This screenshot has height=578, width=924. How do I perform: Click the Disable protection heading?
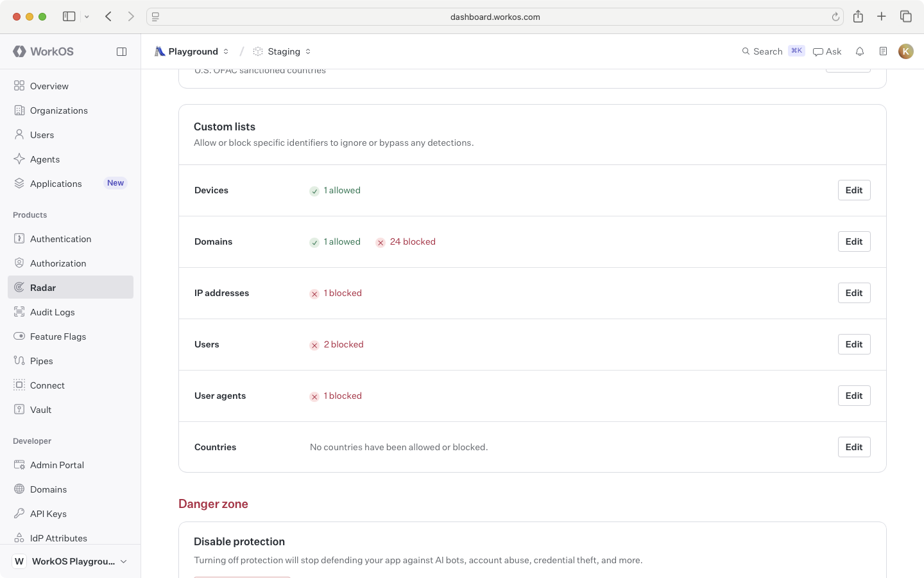239,541
